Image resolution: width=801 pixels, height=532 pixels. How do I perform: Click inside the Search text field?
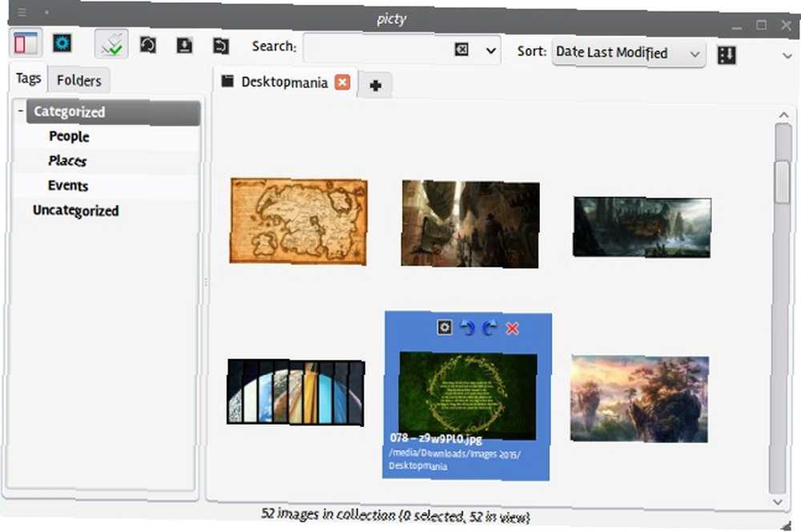(377, 49)
